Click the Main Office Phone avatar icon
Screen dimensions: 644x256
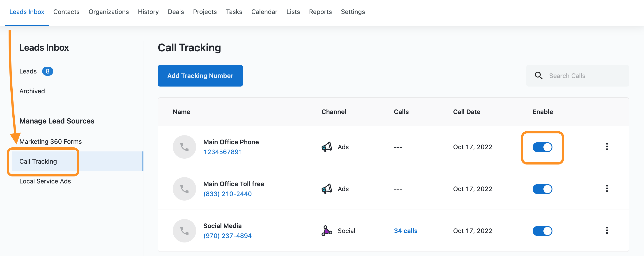tap(184, 147)
